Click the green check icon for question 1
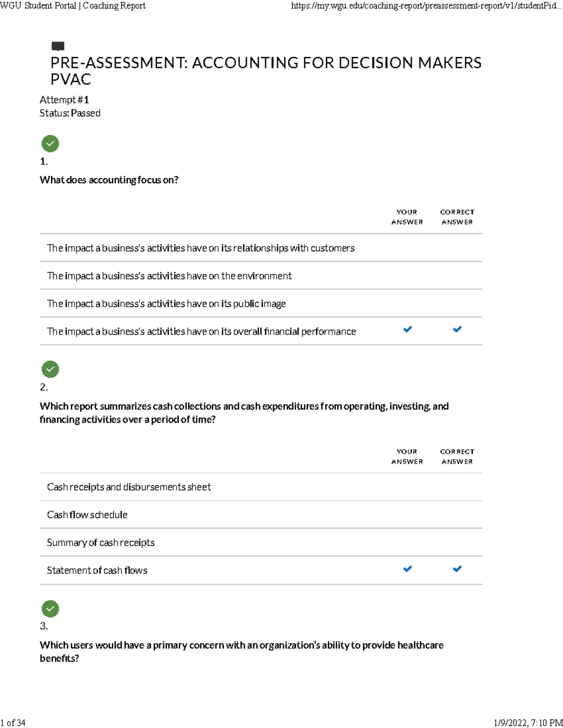This screenshot has width=563, height=728. (50, 143)
